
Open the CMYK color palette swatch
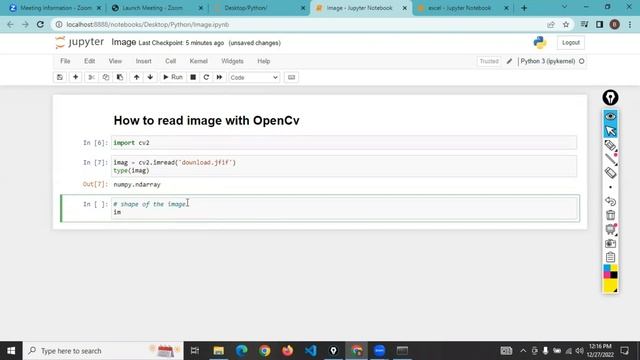point(610,271)
